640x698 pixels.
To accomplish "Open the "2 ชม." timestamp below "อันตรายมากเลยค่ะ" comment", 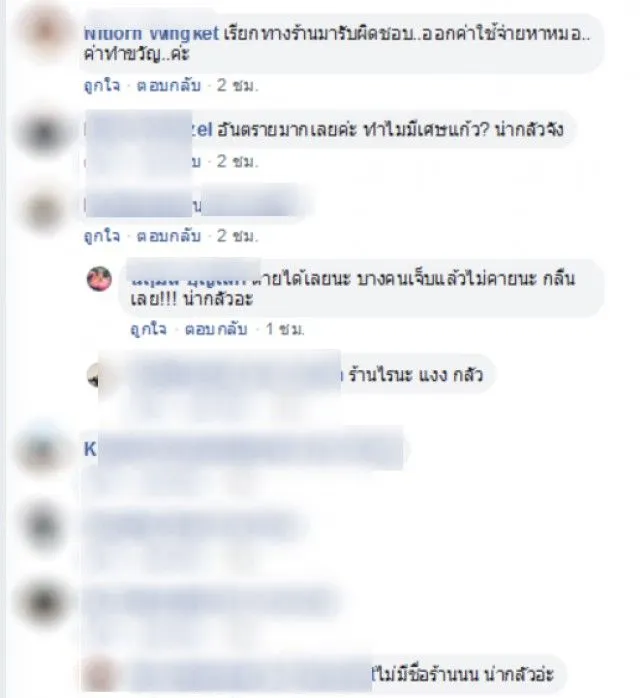I will (237, 161).
